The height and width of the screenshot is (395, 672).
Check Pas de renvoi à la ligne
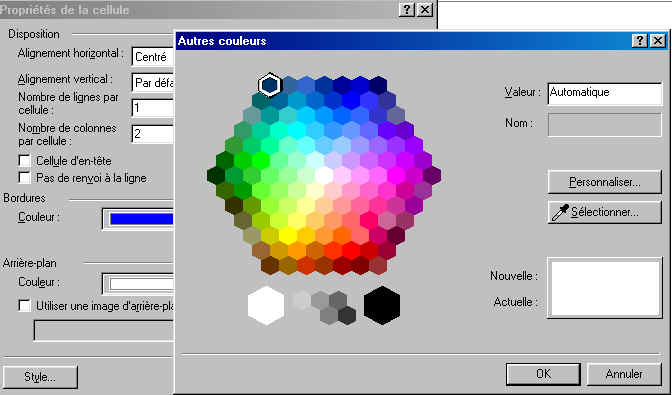(x=24, y=177)
